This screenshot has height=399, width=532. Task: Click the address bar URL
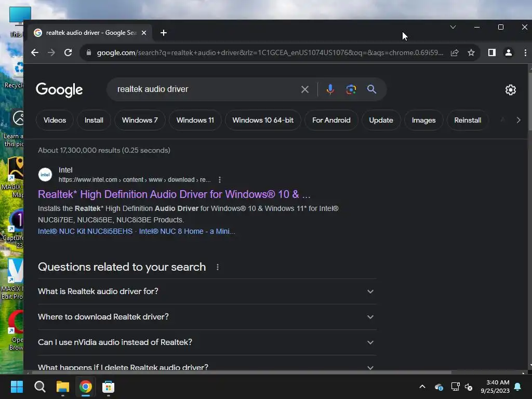coord(270,52)
